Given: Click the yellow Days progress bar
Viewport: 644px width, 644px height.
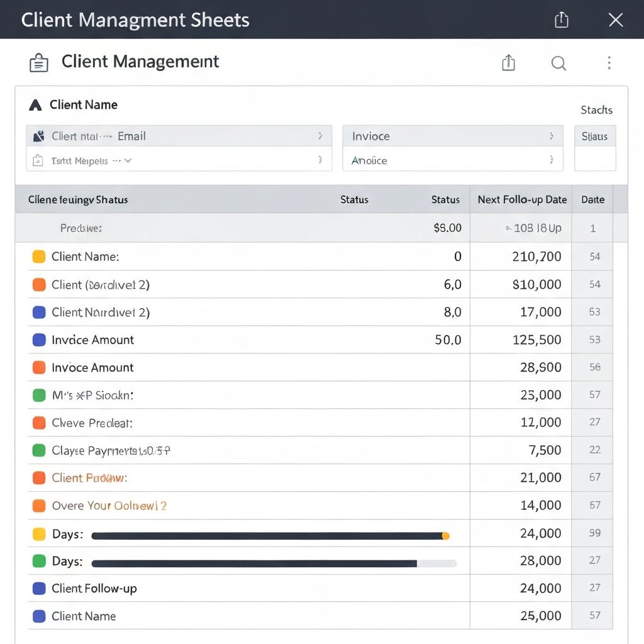Looking at the screenshot, I should click(270, 535).
